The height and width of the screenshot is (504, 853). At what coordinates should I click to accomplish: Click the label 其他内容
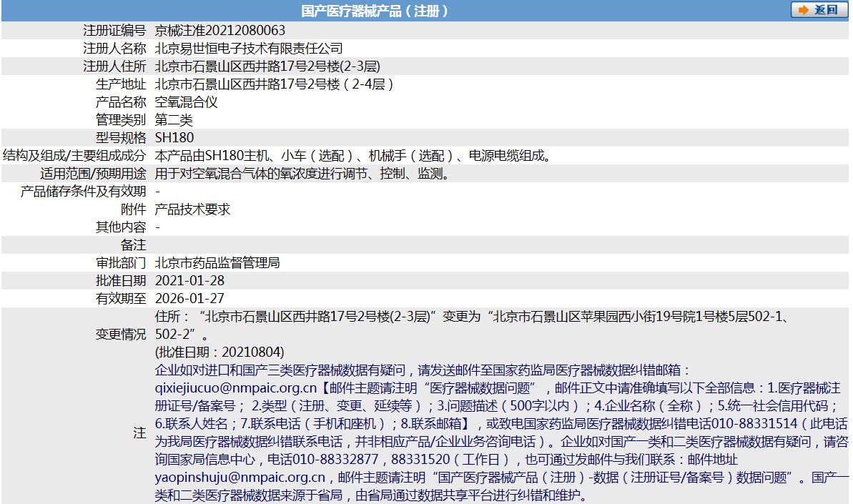pyautogui.click(x=121, y=227)
